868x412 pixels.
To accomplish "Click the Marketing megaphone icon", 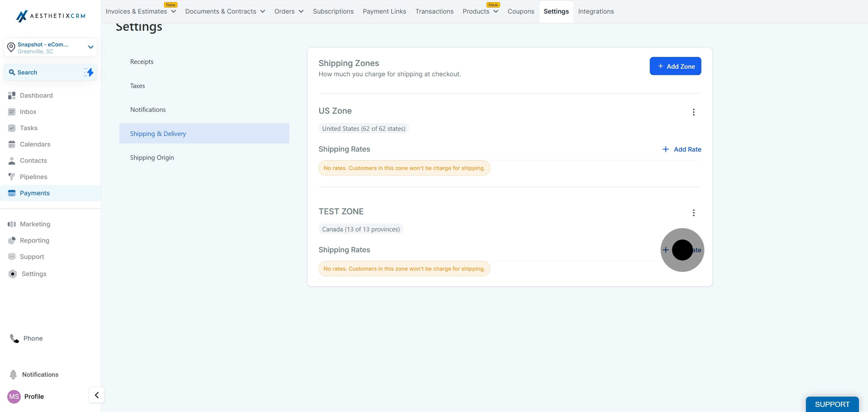I will [x=12, y=224].
